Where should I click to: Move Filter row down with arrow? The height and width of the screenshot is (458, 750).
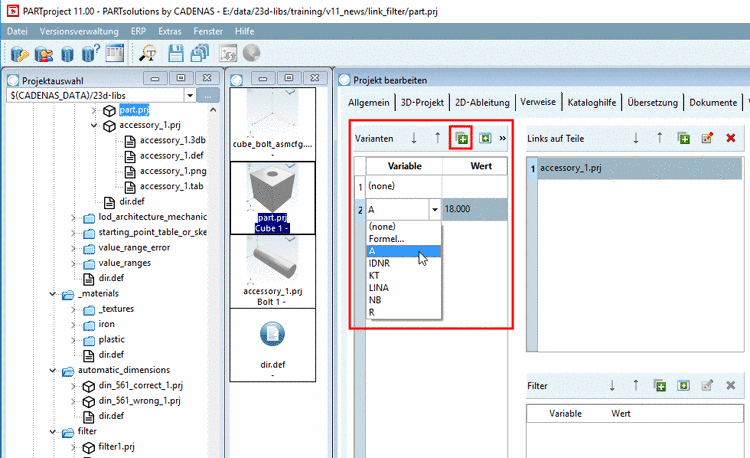[612, 385]
